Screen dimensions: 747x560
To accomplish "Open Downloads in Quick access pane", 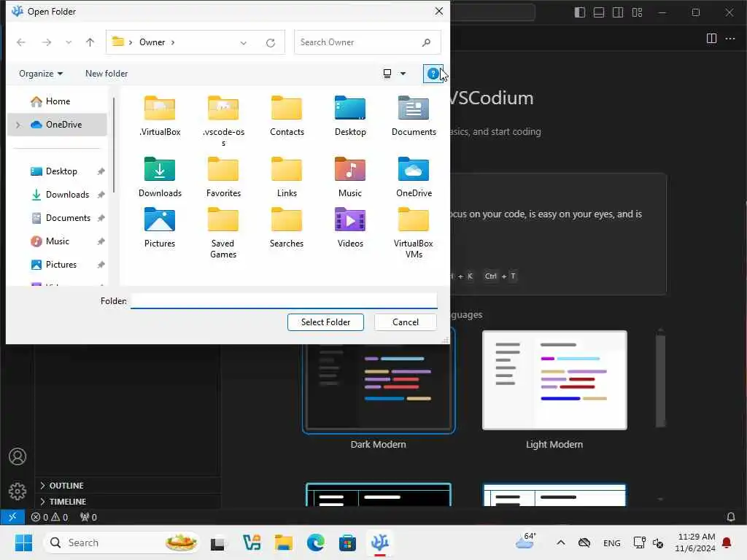I will click(x=67, y=194).
